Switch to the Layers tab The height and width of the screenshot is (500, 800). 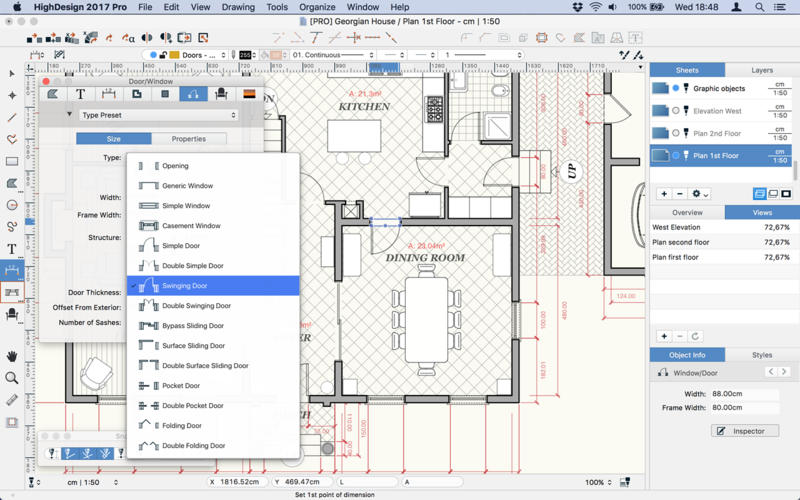[x=762, y=70]
